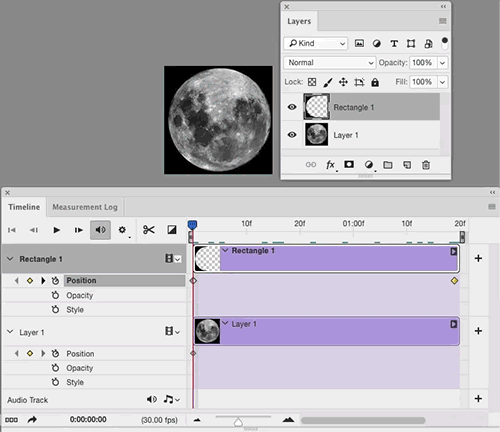Click the link layers icon
500x432 pixels.
[311, 165]
